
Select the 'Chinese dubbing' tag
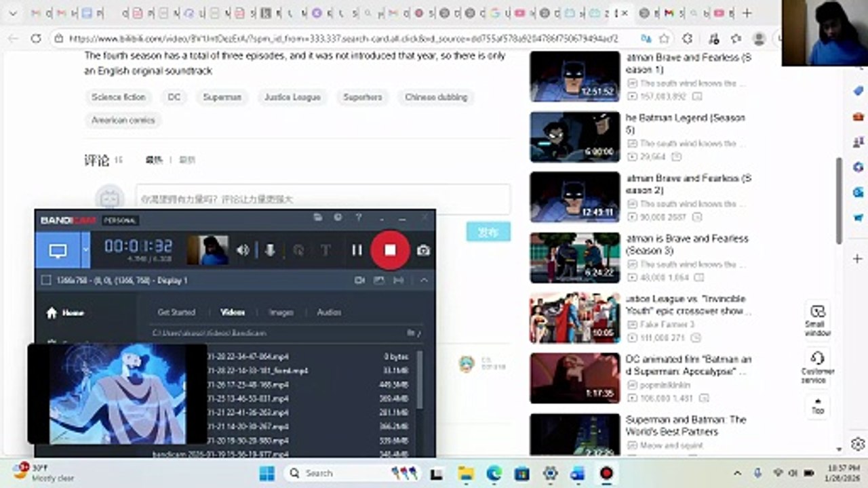pos(436,97)
